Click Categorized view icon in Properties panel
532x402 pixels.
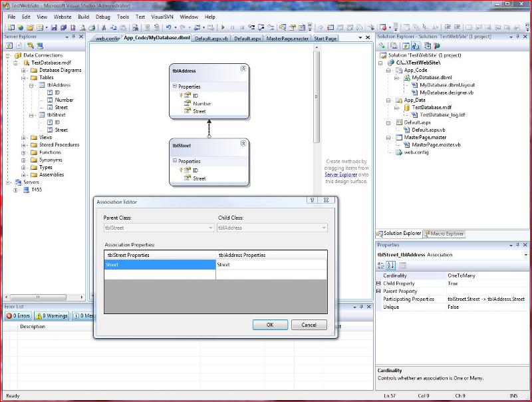(x=381, y=266)
